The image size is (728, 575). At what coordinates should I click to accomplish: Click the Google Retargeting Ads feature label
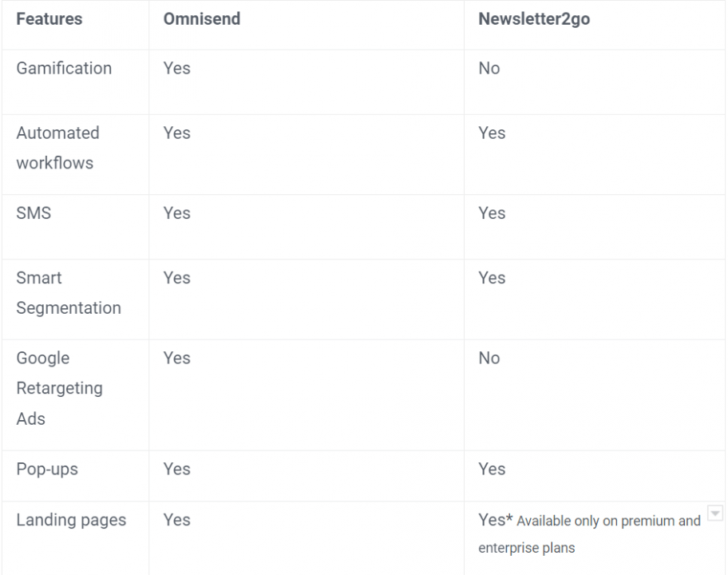pyautogui.click(x=59, y=388)
